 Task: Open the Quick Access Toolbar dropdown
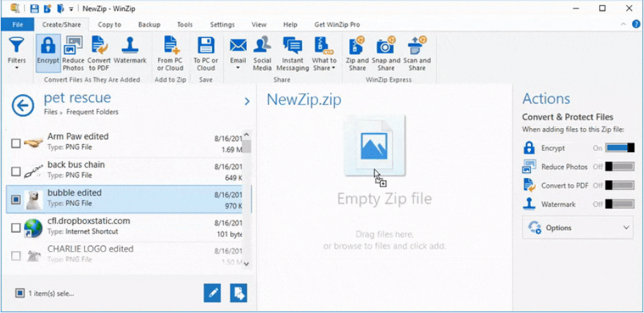click(x=72, y=8)
